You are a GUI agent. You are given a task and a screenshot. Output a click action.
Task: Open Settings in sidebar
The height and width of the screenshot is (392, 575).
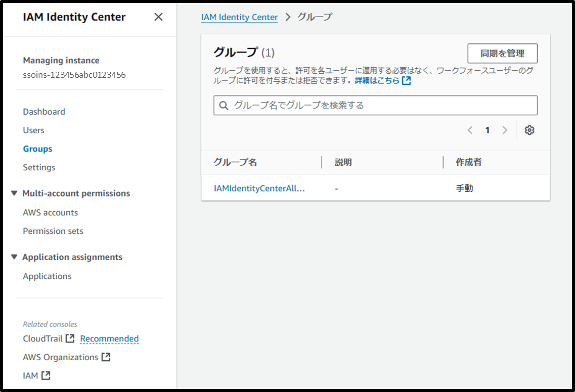point(39,167)
